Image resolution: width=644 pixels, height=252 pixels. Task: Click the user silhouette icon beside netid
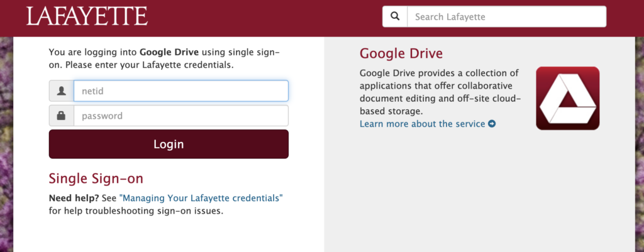click(x=62, y=90)
